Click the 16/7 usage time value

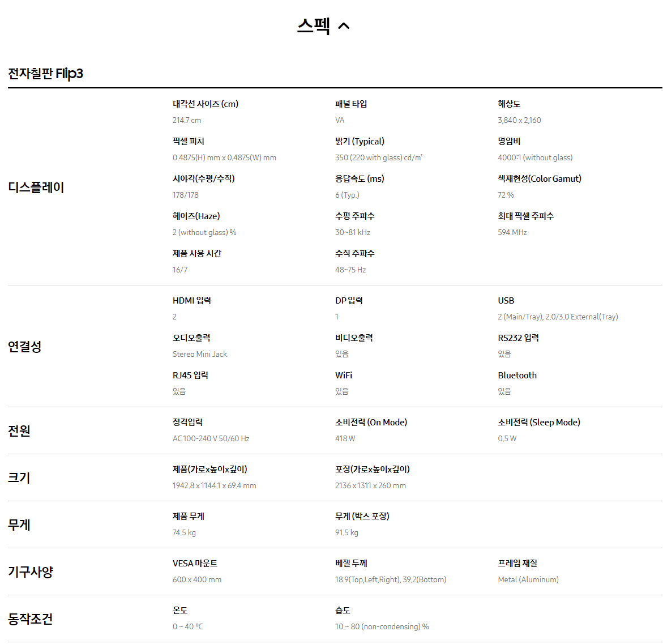[180, 270]
